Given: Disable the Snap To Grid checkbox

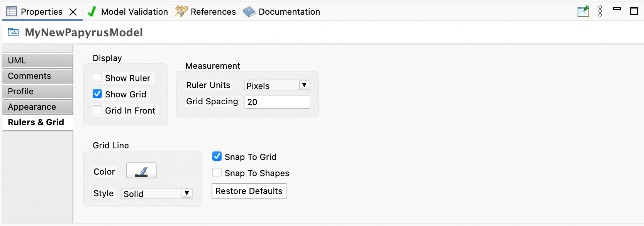Looking at the screenshot, I should (x=217, y=156).
